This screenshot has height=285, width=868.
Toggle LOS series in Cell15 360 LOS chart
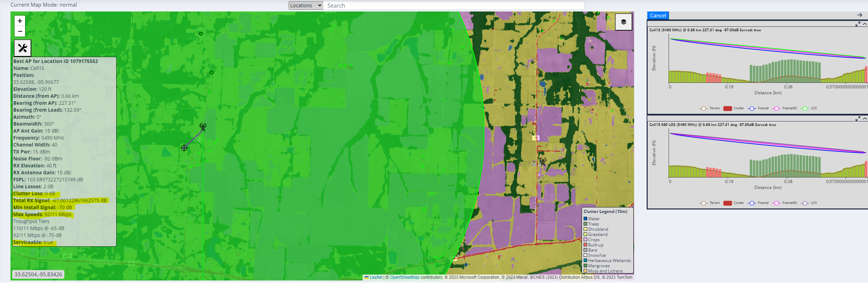coord(809,203)
